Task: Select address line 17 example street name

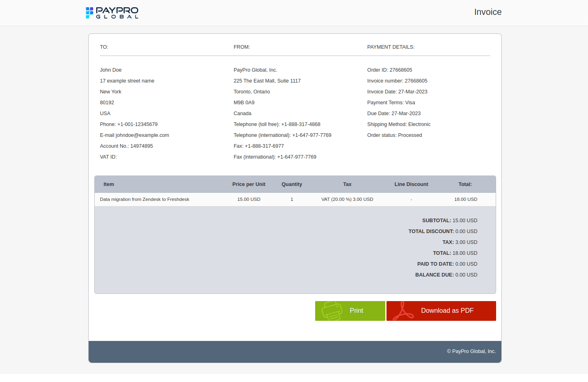Action: (x=127, y=81)
